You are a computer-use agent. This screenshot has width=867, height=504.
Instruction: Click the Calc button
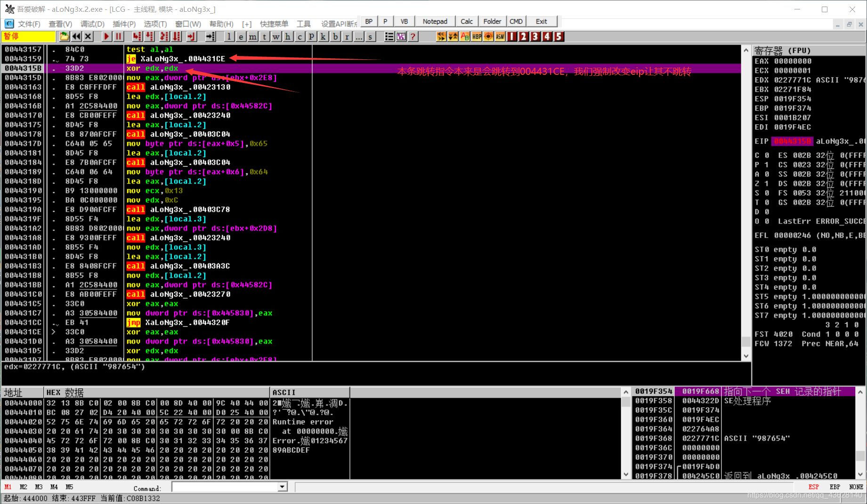(x=467, y=21)
